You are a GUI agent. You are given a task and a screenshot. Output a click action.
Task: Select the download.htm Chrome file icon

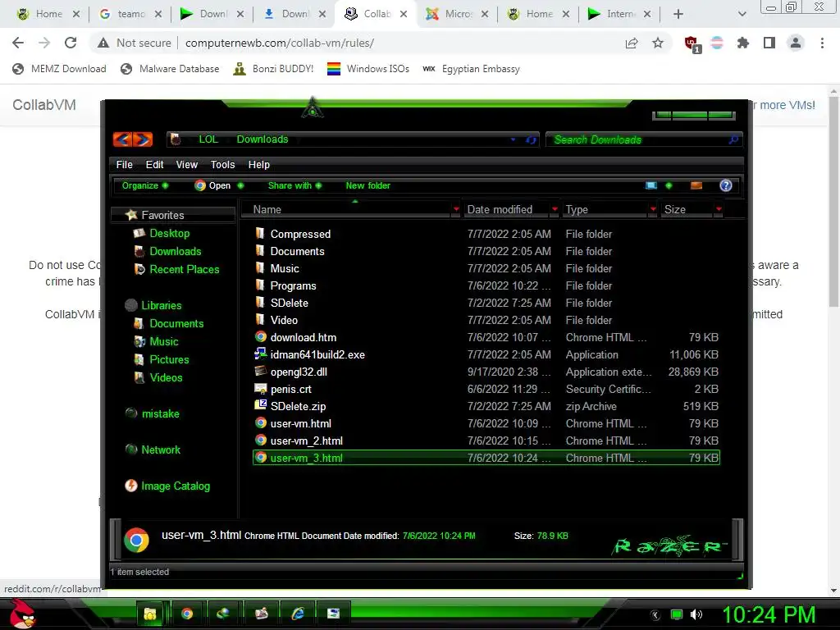click(x=260, y=337)
